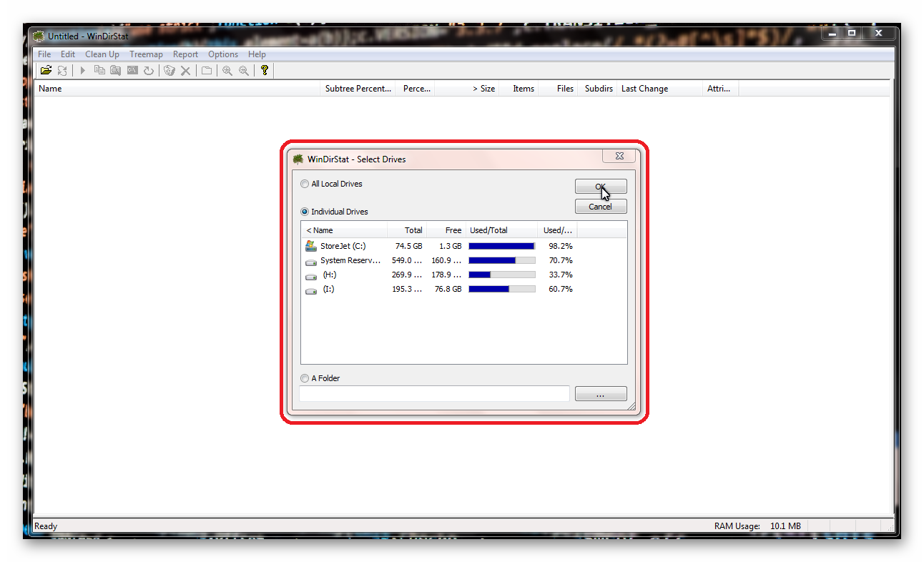This screenshot has height=562, width=924.
Task: Select the Copy Path toolbar icon
Action: tap(99, 70)
